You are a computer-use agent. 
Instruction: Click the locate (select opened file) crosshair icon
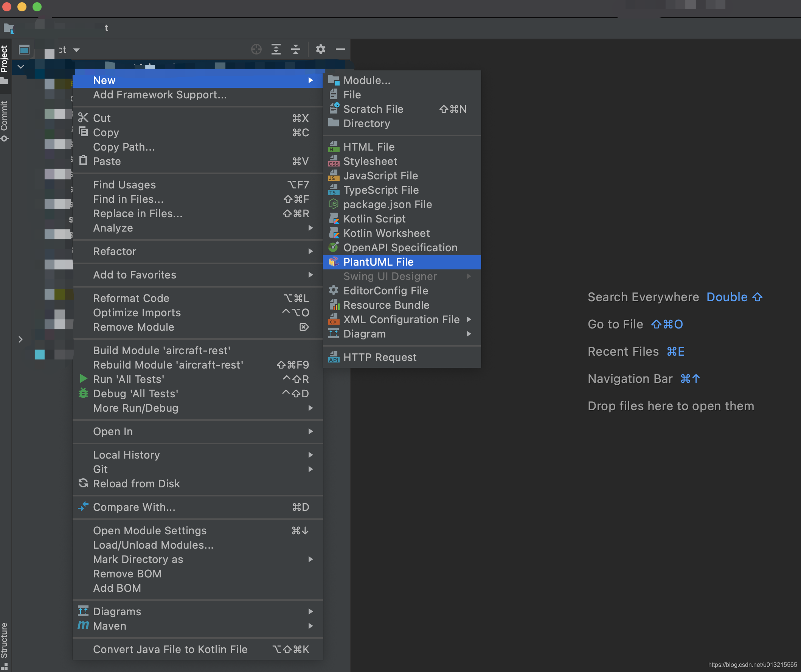coord(256,49)
